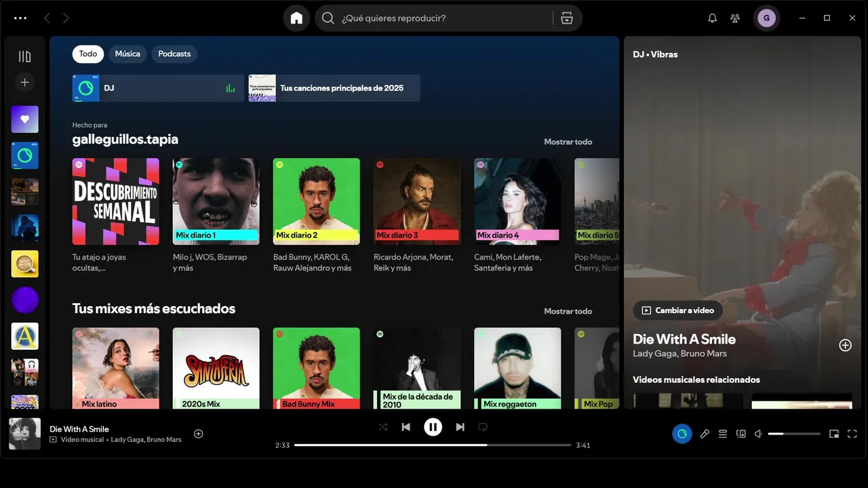
Task: Open the user profile avatar G
Action: coord(766,18)
